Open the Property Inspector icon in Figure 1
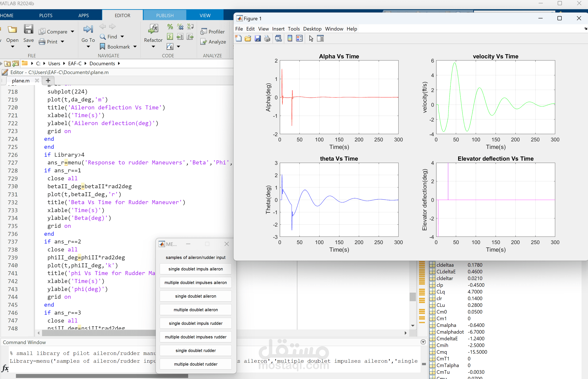588x379 pixels. pos(320,38)
